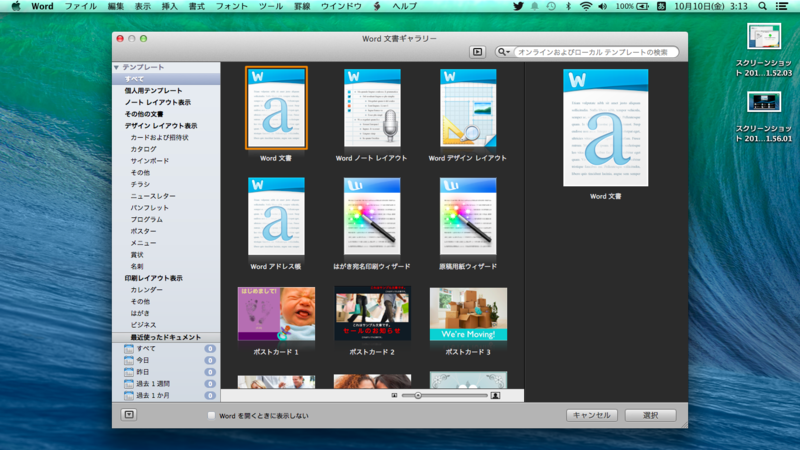800x450 pixels.
Task: Click the template search field
Action: point(595,52)
